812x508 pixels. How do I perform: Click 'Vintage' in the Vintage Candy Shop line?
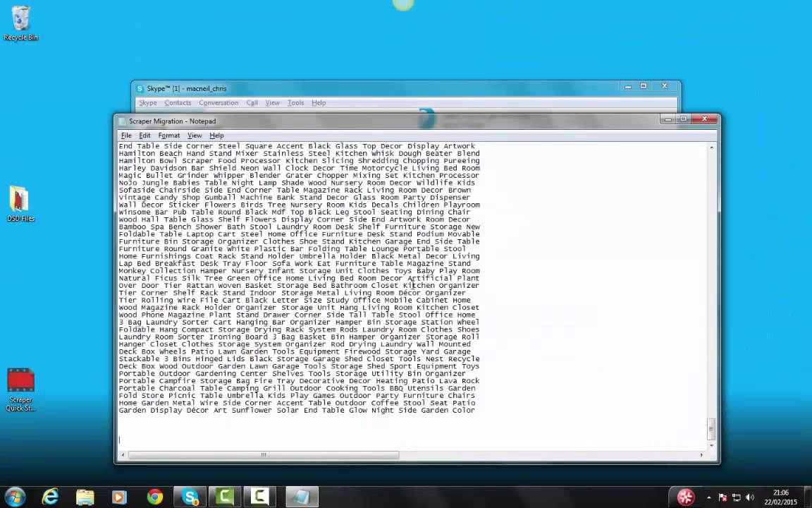(x=135, y=198)
